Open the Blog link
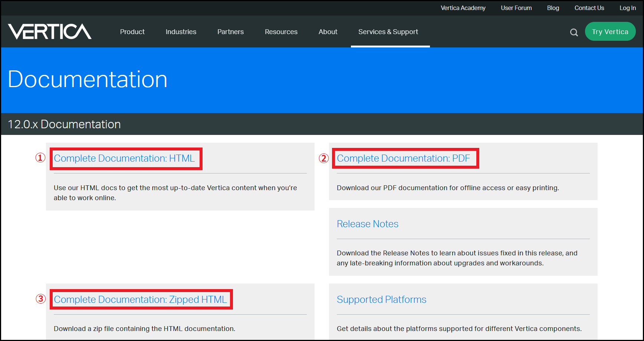The image size is (644, 341). (553, 8)
